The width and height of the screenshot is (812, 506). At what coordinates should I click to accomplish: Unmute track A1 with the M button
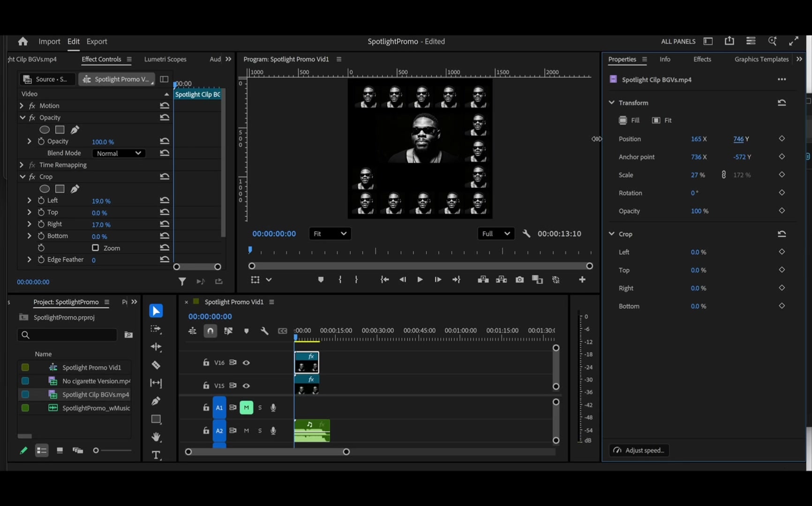pos(246,408)
